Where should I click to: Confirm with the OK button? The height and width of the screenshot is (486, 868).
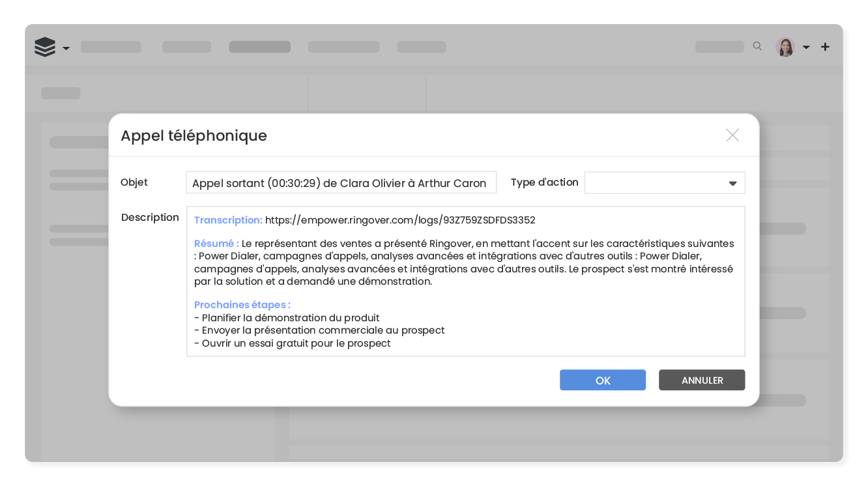pyautogui.click(x=602, y=380)
